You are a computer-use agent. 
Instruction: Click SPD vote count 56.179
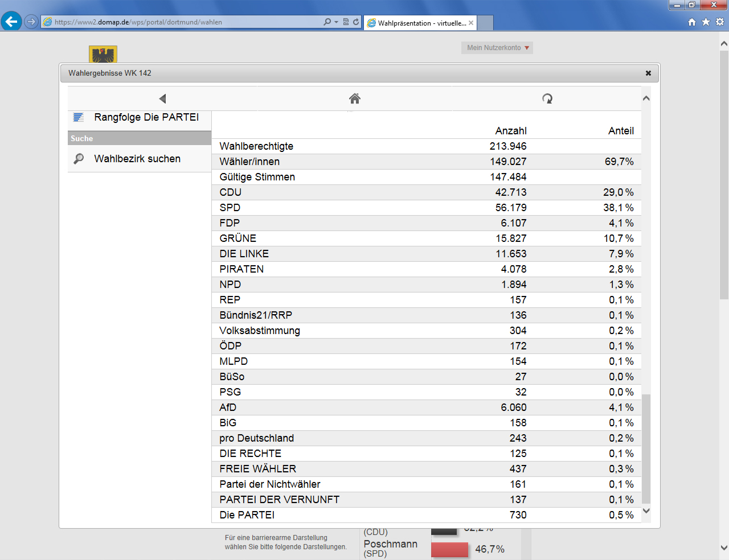point(511,208)
